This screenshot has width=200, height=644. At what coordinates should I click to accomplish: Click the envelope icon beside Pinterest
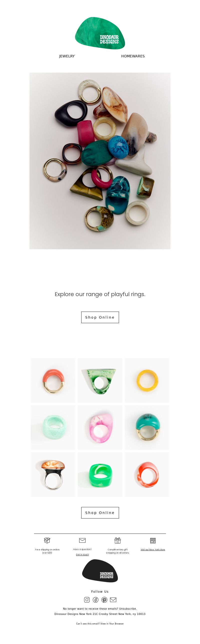113,600
